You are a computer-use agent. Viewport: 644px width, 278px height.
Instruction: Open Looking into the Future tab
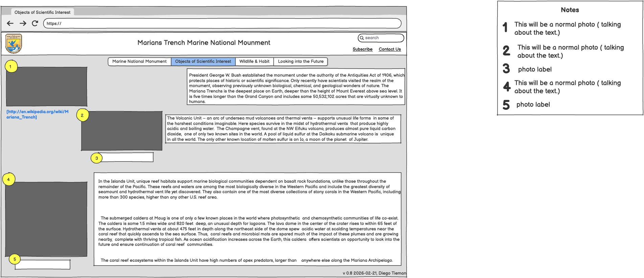(301, 61)
